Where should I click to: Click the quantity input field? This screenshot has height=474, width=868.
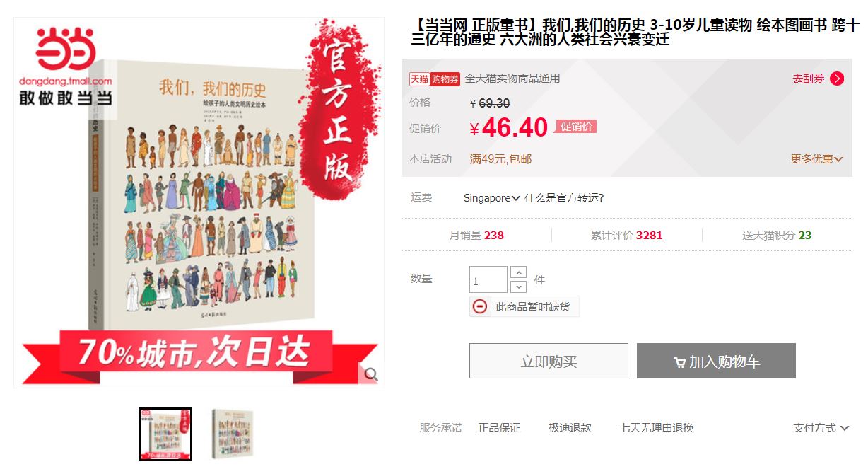pyautogui.click(x=488, y=279)
